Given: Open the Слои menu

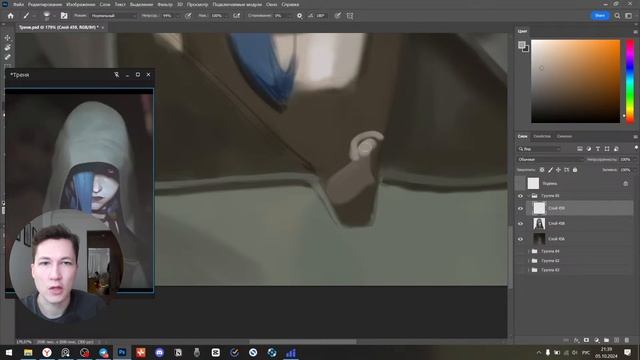Looking at the screenshot, I should tap(105, 4).
